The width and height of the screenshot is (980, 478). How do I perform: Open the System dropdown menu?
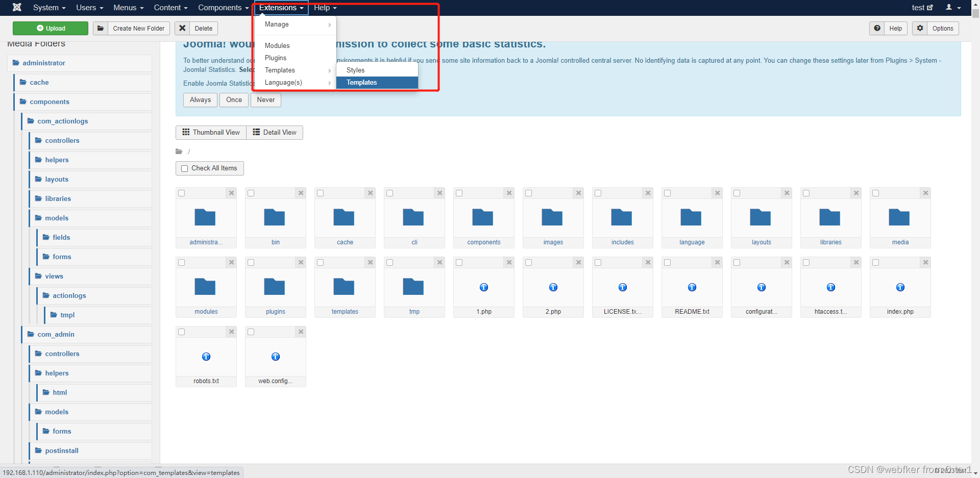49,8
